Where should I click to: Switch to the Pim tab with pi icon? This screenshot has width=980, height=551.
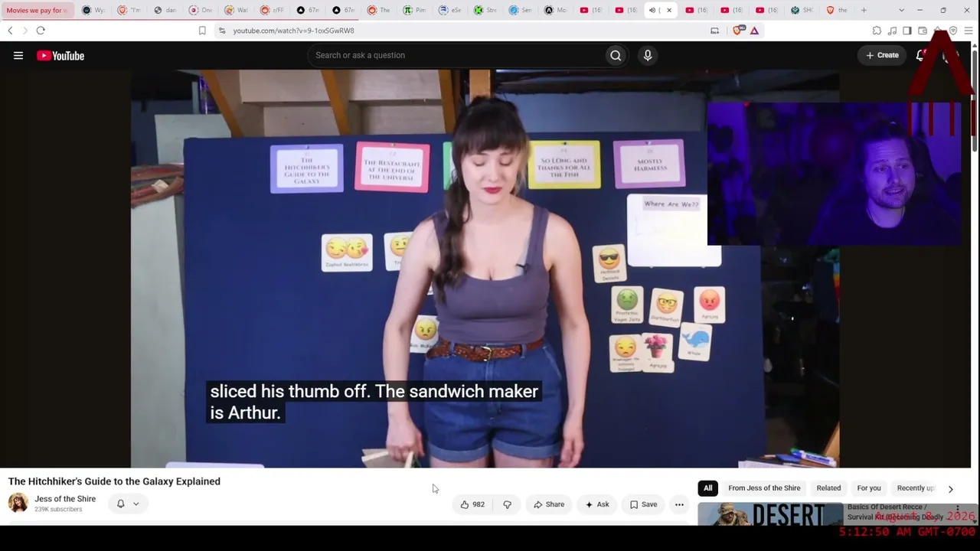[x=414, y=10]
